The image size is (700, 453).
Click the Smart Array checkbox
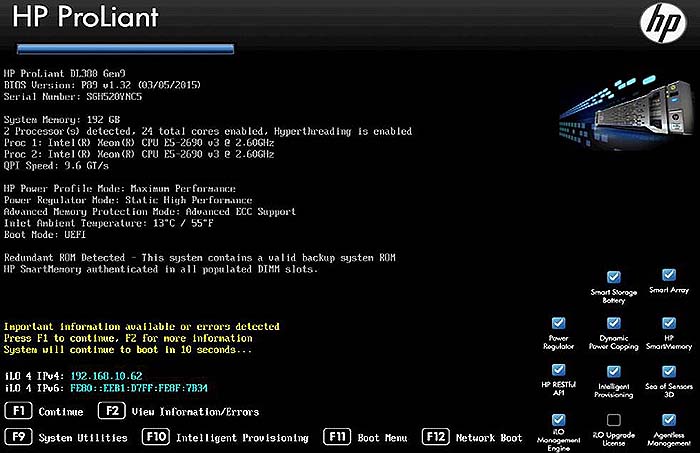(x=669, y=274)
